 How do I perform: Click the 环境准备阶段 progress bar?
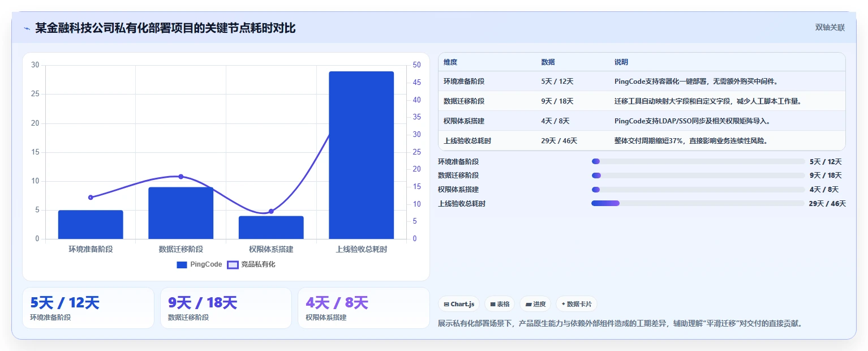pos(698,161)
